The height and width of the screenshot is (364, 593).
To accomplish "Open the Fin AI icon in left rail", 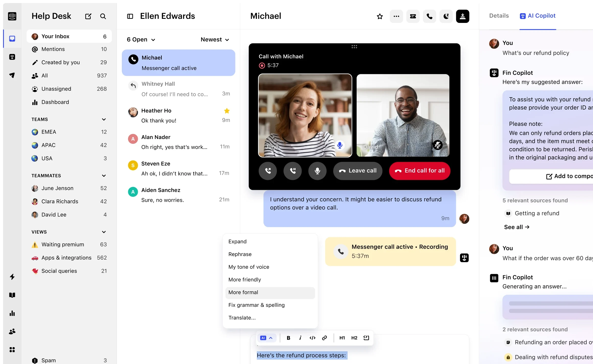I will pos(12,57).
